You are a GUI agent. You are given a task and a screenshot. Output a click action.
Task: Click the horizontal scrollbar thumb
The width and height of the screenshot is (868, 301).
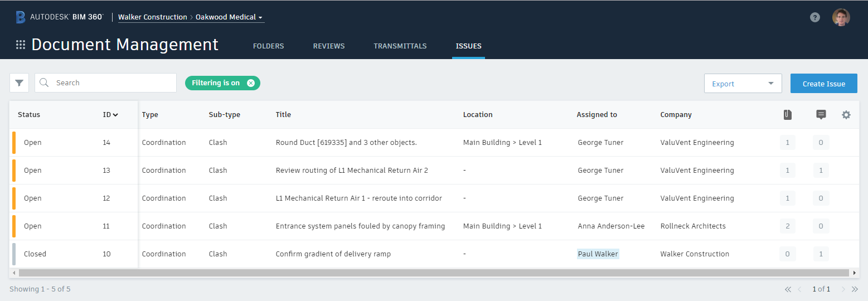[x=434, y=273]
